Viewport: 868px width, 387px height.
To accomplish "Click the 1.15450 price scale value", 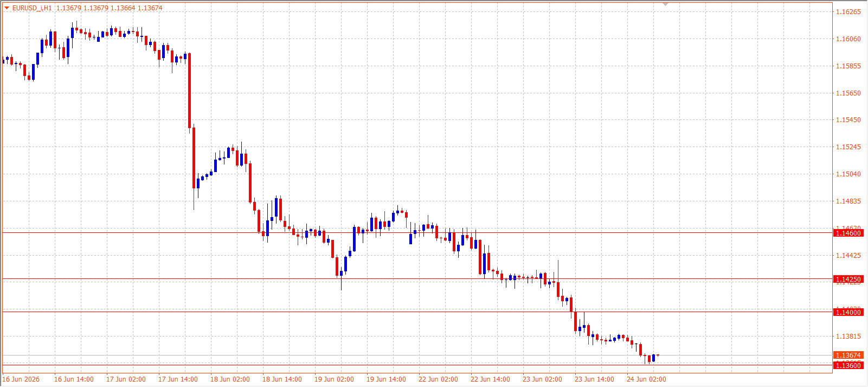I will coord(848,120).
